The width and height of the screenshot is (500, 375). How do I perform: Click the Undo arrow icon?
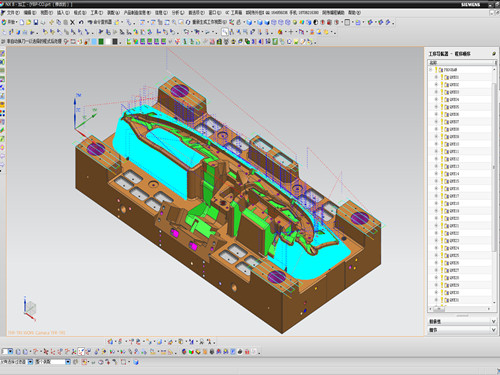(81, 22)
